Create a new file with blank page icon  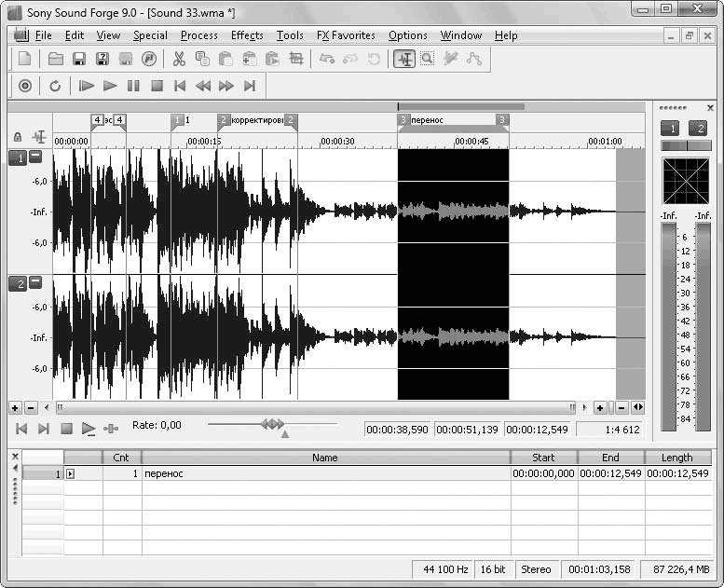25,59
